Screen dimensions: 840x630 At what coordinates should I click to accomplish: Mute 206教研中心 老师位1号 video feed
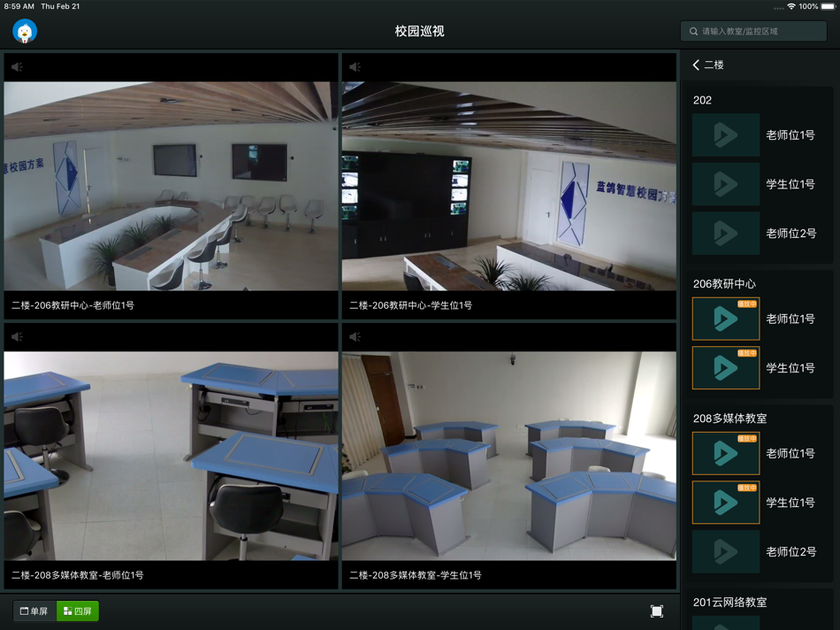tap(17, 67)
